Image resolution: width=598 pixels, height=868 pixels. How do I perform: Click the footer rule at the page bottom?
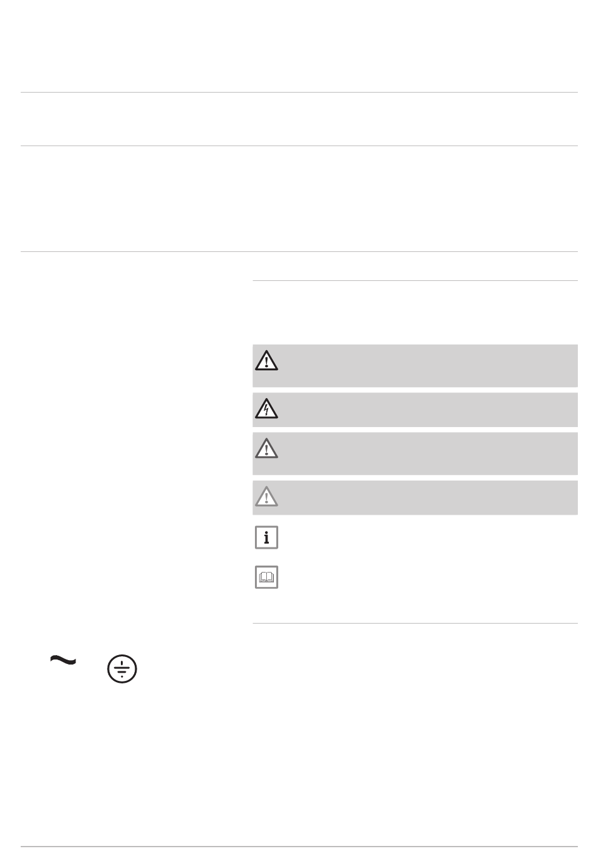click(x=299, y=847)
